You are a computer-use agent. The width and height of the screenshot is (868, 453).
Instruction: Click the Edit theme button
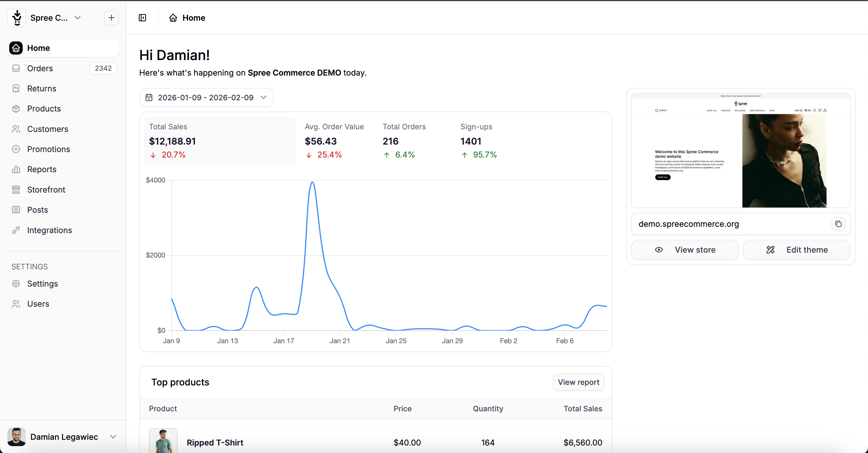point(797,250)
